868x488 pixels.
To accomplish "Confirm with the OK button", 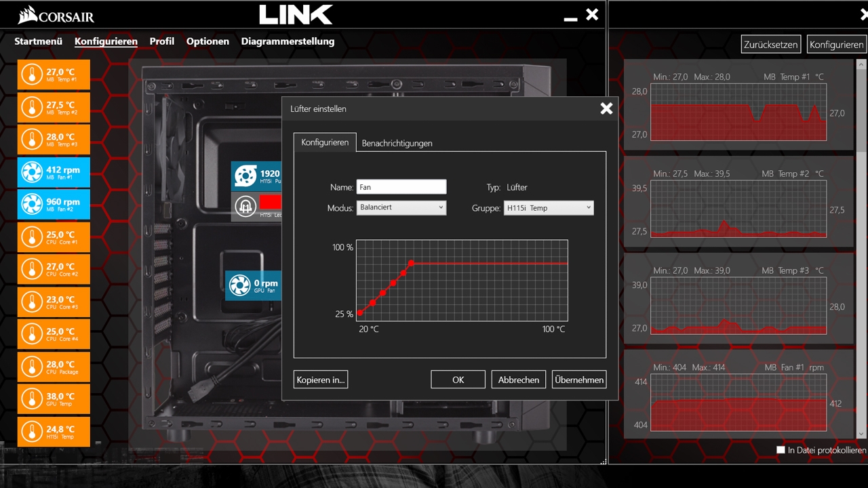I will point(458,380).
